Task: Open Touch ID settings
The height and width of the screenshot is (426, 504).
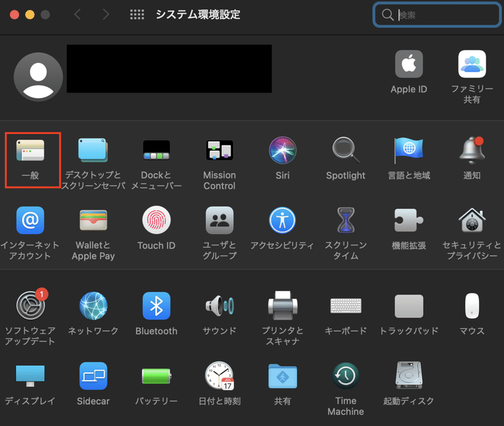Action: [156, 222]
